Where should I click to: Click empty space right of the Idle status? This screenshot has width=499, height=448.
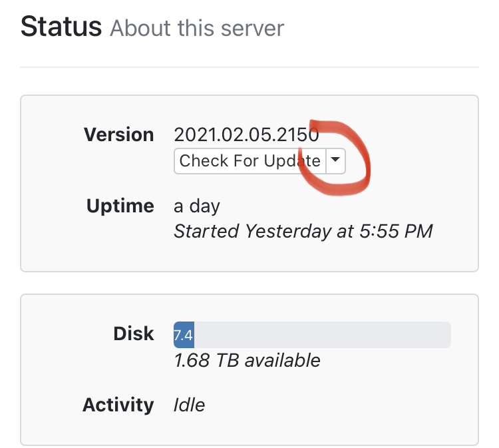(x=333, y=404)
